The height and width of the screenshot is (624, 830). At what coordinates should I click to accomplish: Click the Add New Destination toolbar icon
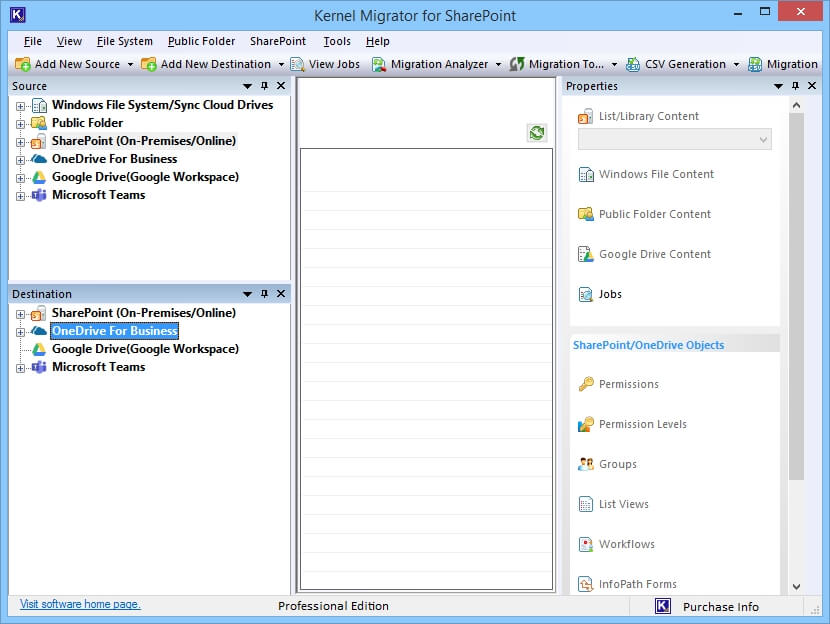[x=149, y=65]
